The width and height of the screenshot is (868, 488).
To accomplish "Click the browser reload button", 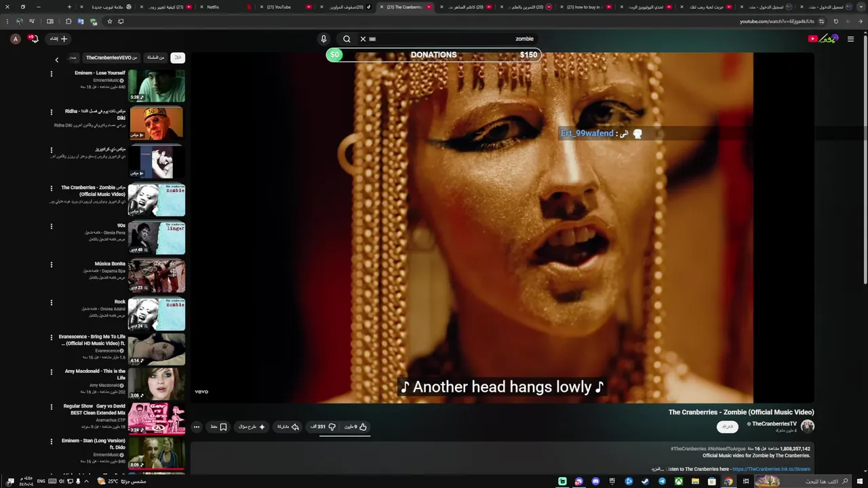I will click(835, 21).
